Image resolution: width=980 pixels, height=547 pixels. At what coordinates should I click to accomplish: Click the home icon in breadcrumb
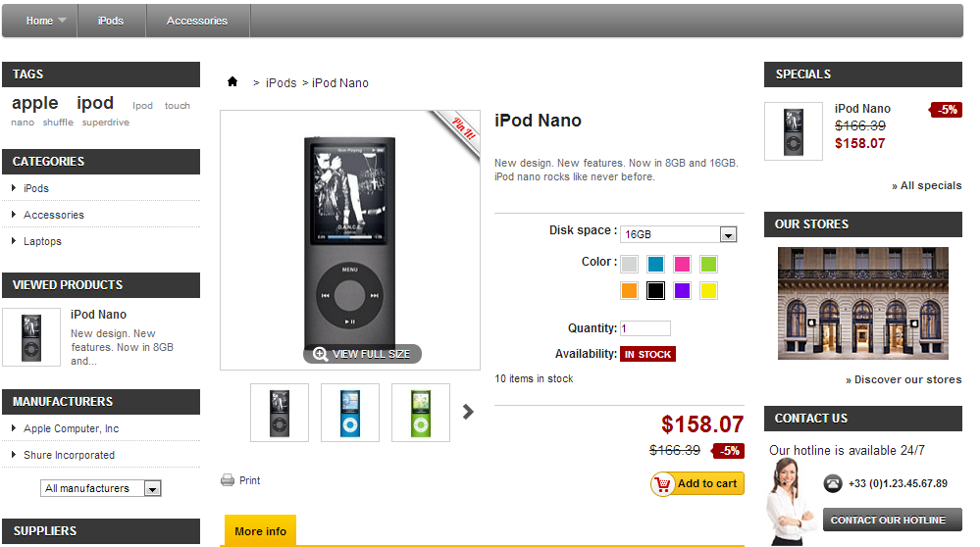(x=232, y=82)
